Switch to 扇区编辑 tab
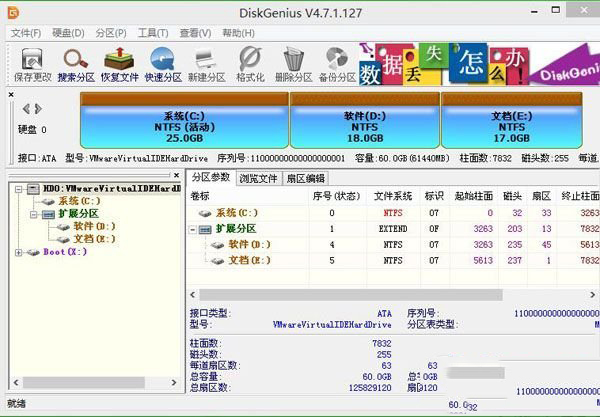Screen dimensions: 600x417 point(305,179)
